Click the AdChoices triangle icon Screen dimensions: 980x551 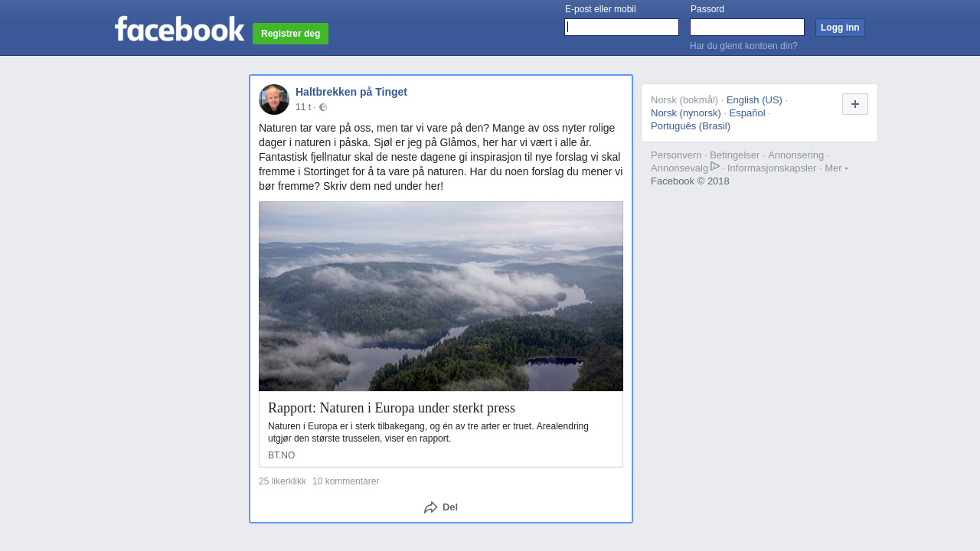click(715, 167)
